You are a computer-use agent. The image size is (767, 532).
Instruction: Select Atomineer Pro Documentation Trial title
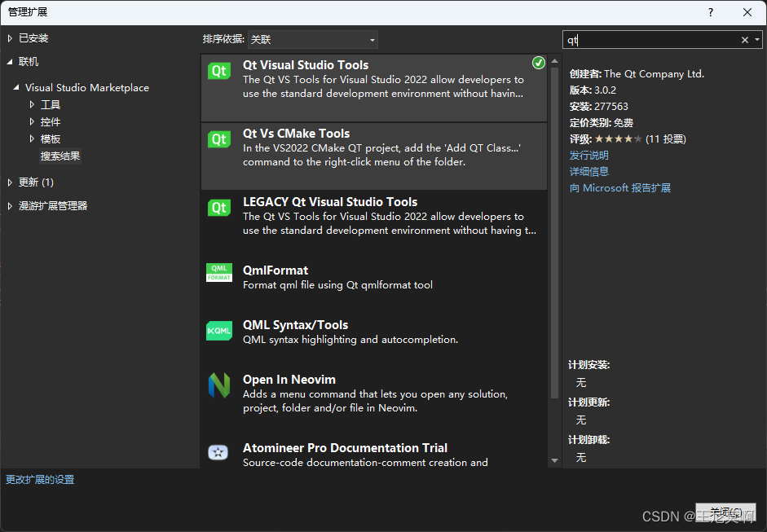point(345,448)
